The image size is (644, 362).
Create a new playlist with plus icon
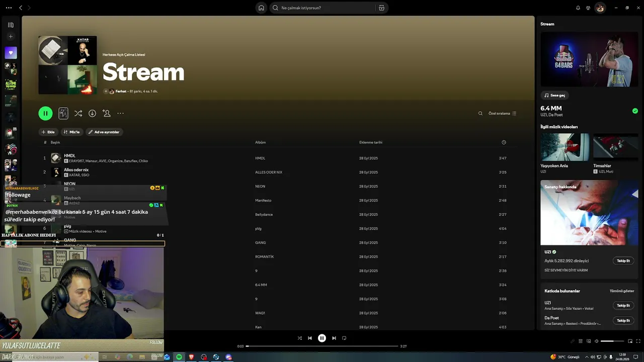point(11,37)
